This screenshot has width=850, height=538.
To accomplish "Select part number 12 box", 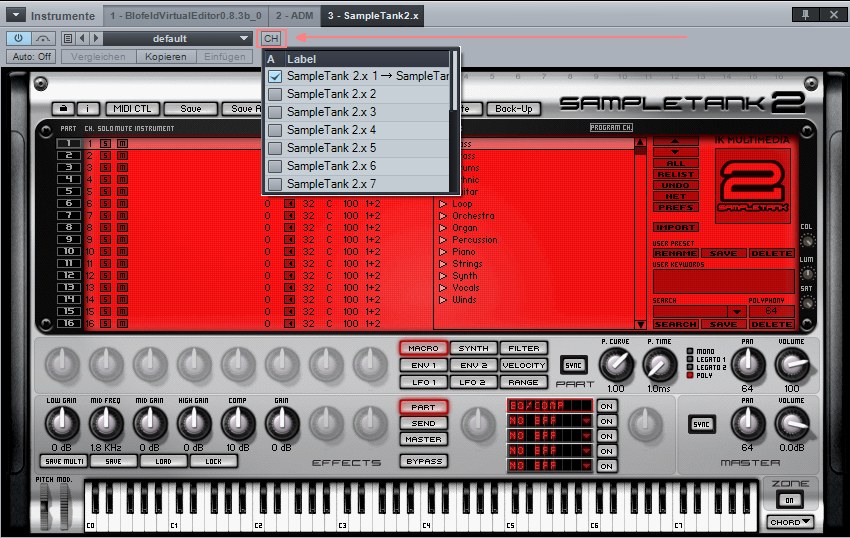I will click(69, 276).
